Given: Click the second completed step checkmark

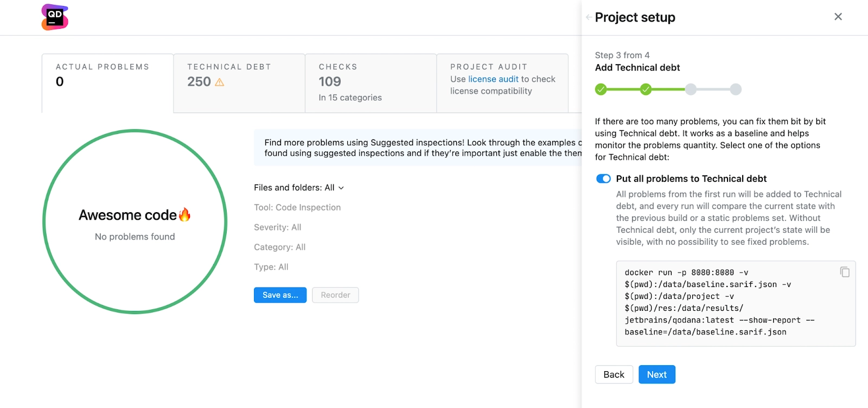Looking at the screenshot, I should [646, 90].
